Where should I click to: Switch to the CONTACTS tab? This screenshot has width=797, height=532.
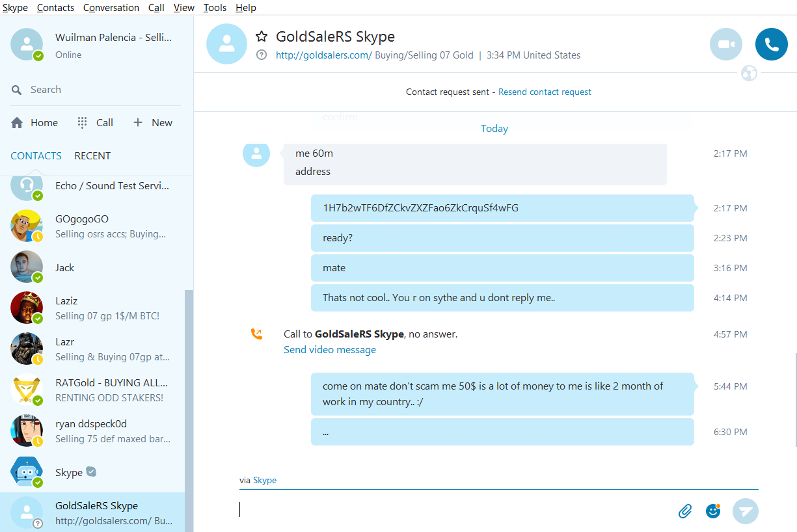click(x=36, y=156)
